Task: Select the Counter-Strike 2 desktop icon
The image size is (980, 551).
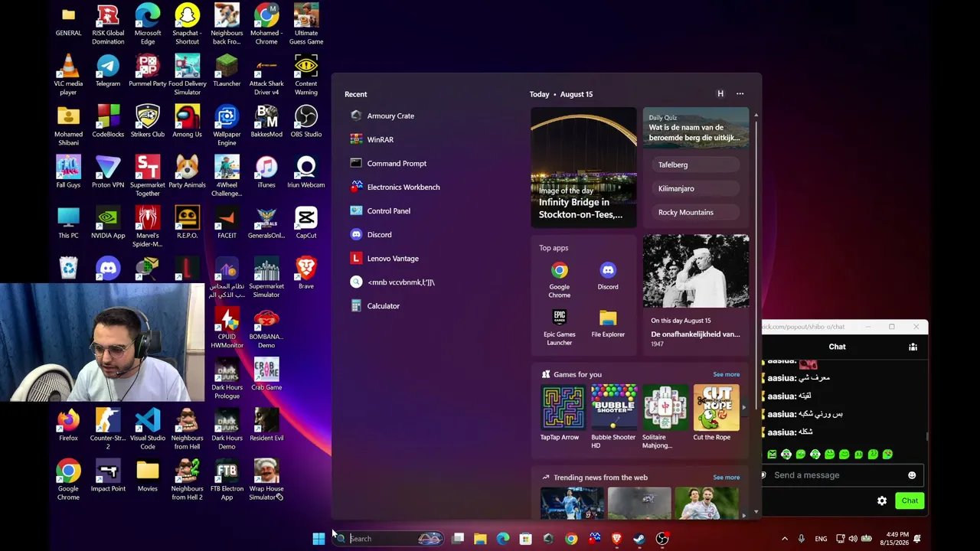Action: click(108, 429)
